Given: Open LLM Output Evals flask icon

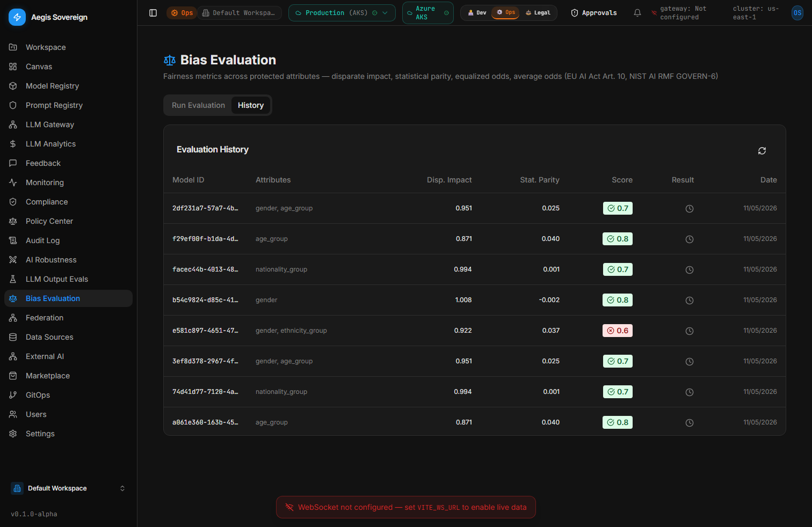Looking at the screenshot, I should click(x=13, y=279).
